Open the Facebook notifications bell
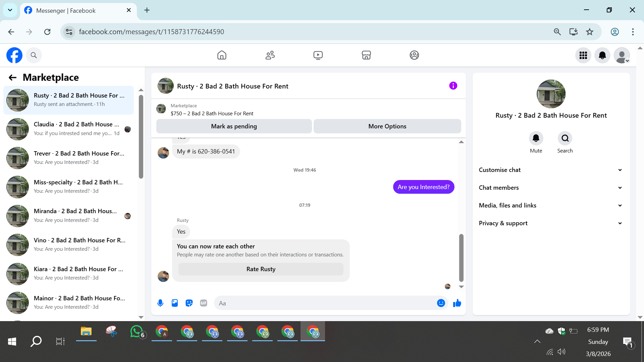This screenshot has height=362, width=644. click(x=602, y=55)
